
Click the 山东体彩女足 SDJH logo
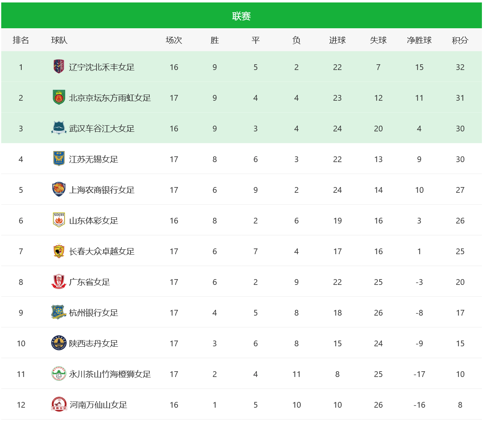pos(59,220)
